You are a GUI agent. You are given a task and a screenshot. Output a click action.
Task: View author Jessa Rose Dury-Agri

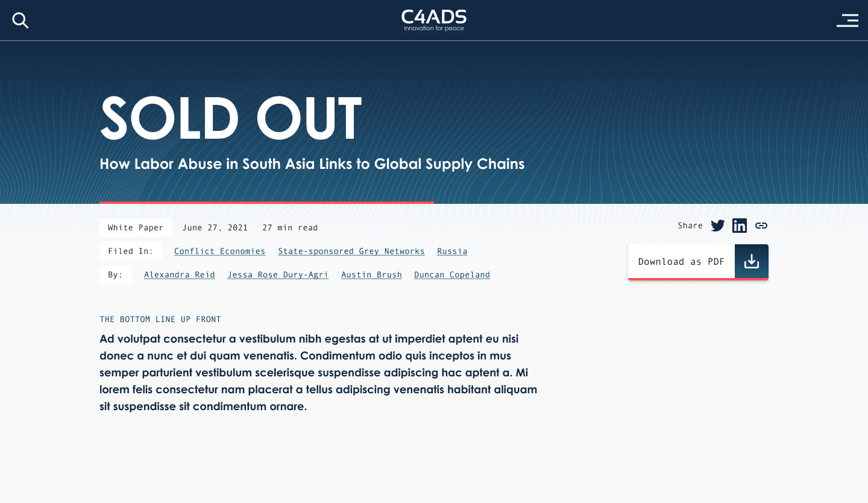pos(278,274)
